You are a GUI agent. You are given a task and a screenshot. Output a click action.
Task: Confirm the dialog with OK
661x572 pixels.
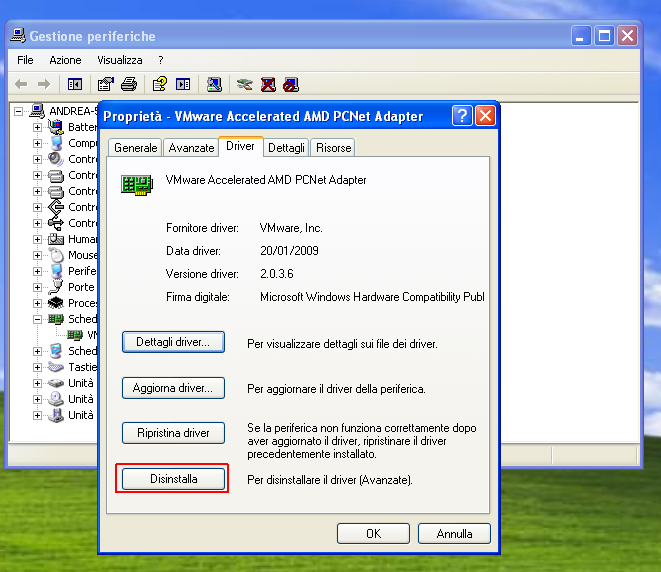click(373, 534)
